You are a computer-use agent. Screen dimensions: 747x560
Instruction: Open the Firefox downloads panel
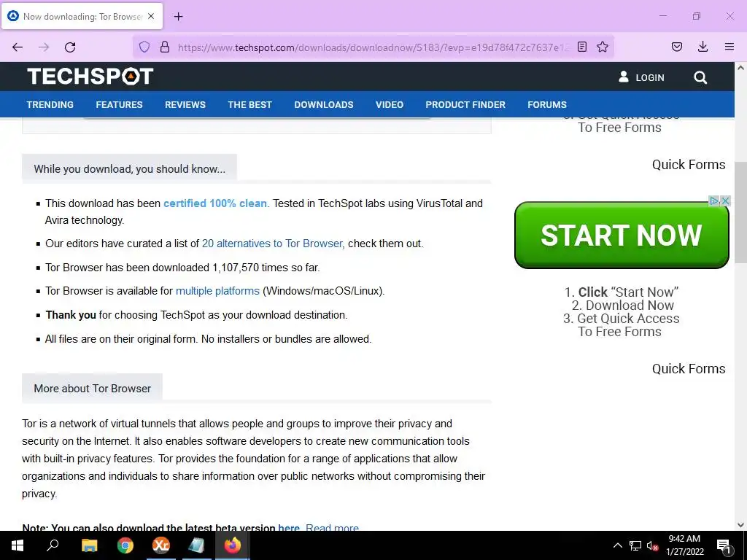click(x=703, y=47)
